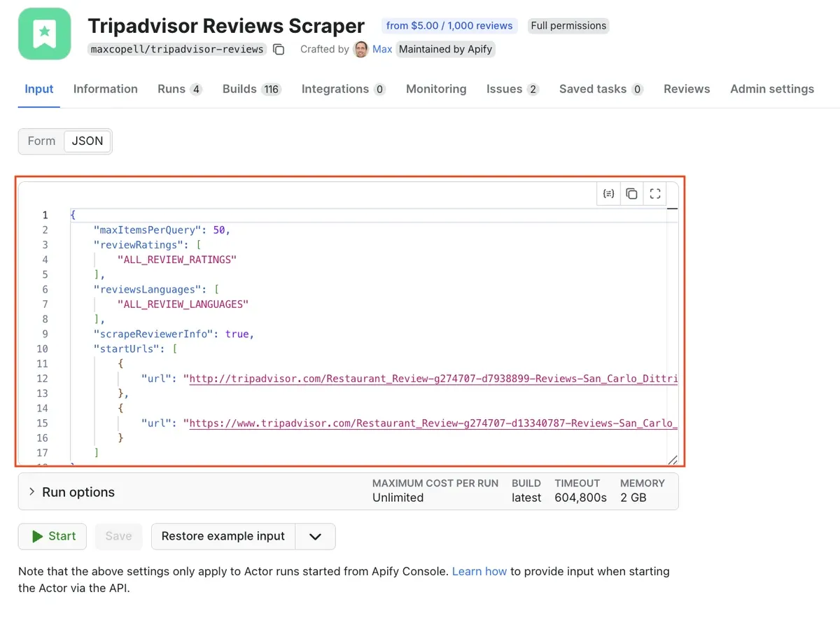Click the Maximum cost per run Unlimited value

pyautogui.click(x=398, y=498)
